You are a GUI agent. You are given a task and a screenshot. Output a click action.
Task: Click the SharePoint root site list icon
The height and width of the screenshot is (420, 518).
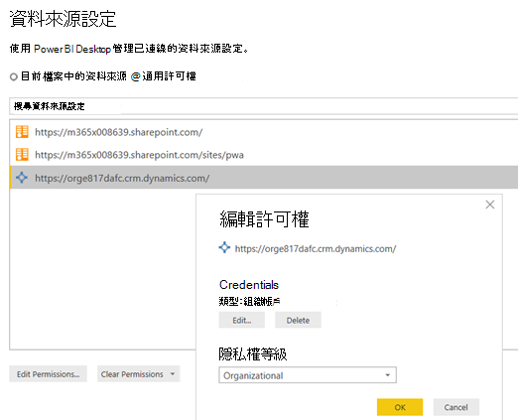point(22,132)
